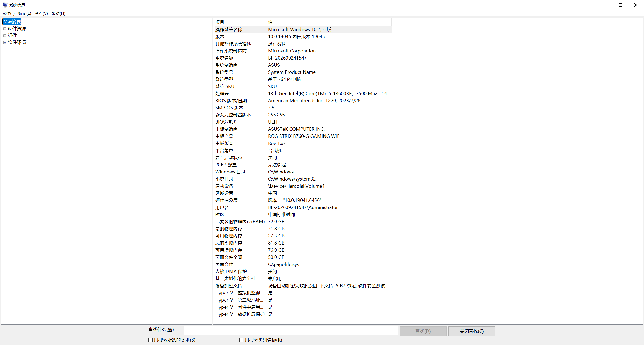Select the 版本 row label
Screen dimensions: 644x345
coord(220,37)
